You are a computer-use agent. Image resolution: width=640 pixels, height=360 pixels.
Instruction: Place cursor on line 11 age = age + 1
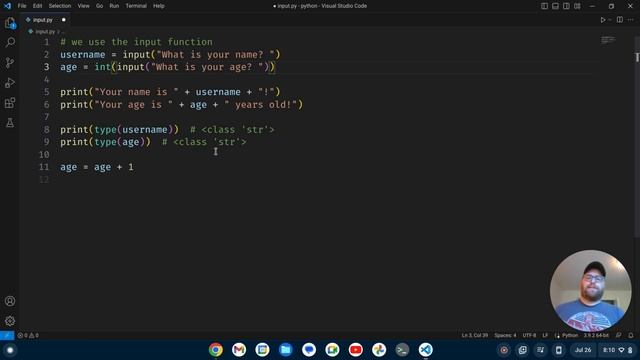97,167
